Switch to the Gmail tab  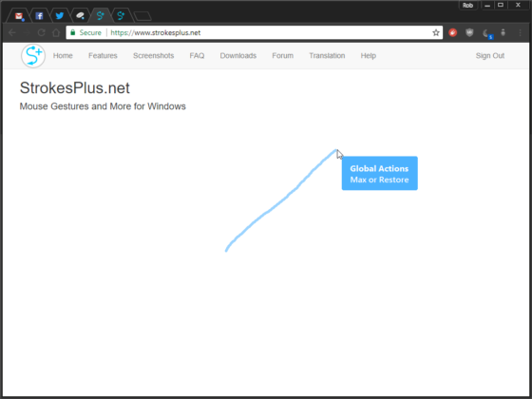[19, 16]
